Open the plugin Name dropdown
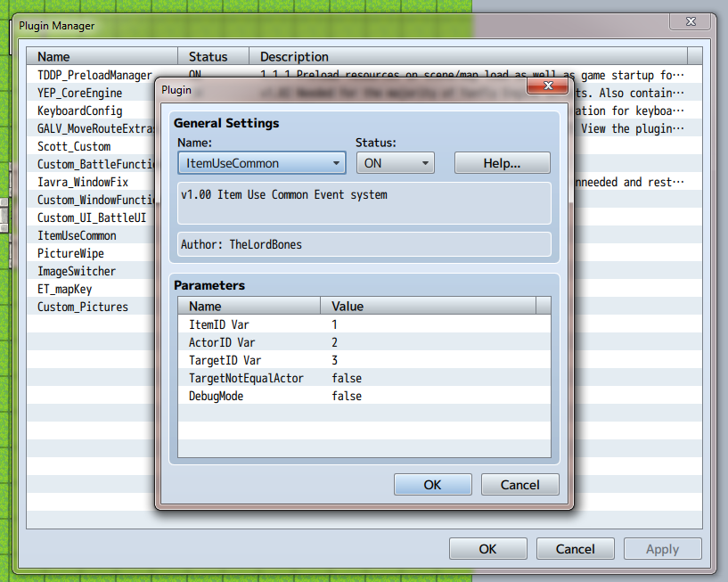 261,163
